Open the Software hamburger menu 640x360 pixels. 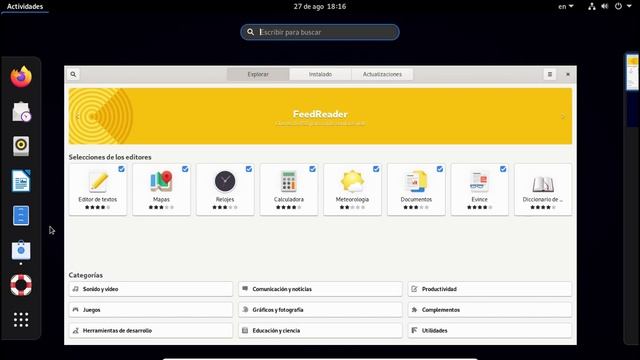pos(550,74)
